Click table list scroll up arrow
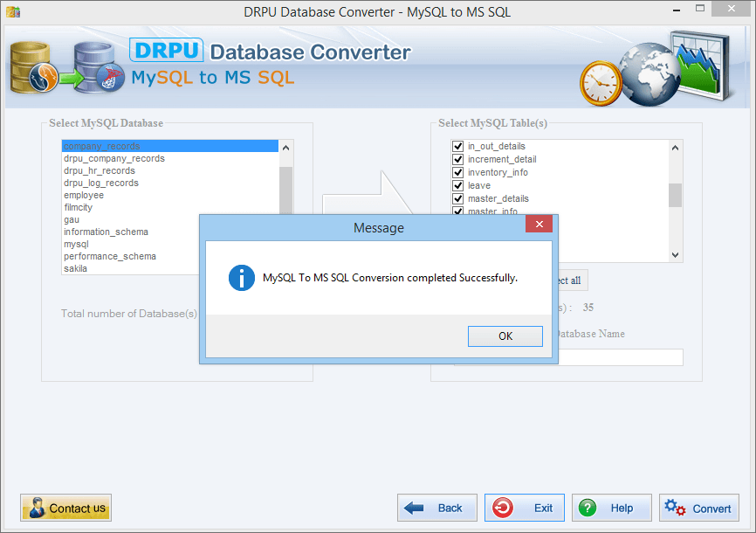 pyautogui.click(x=675, y=148)
